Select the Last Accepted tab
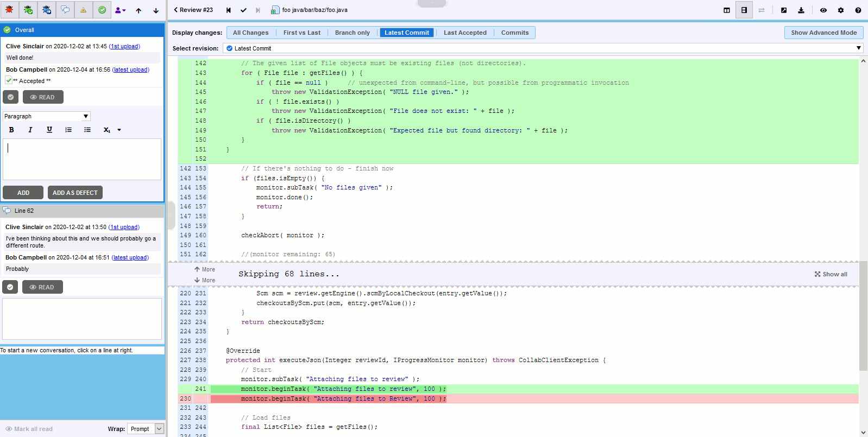 tap(465, 33)
